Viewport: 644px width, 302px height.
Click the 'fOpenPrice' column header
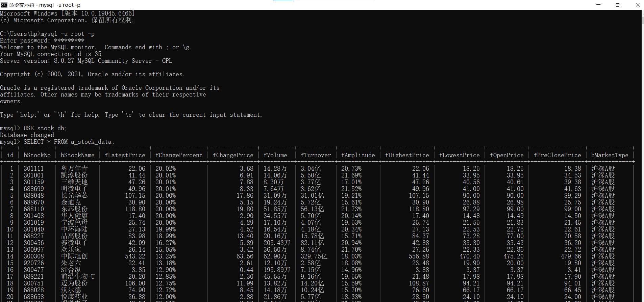point(507,155)
